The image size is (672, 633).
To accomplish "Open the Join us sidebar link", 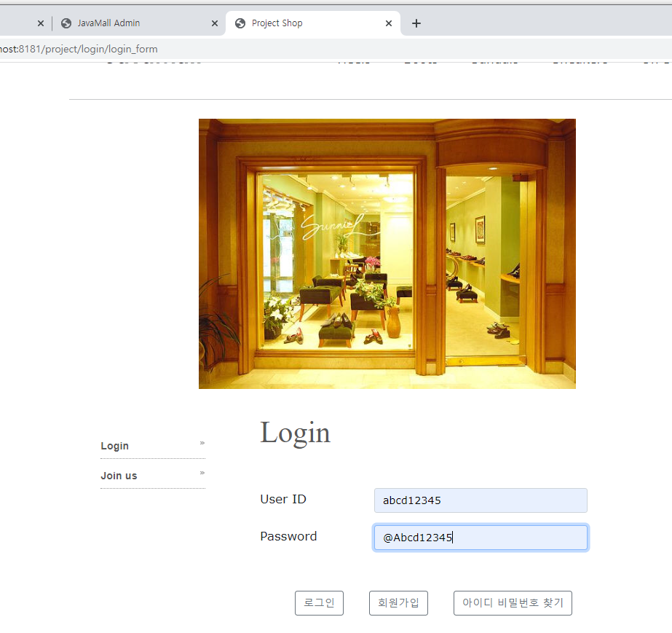I will tap(119, 475).
